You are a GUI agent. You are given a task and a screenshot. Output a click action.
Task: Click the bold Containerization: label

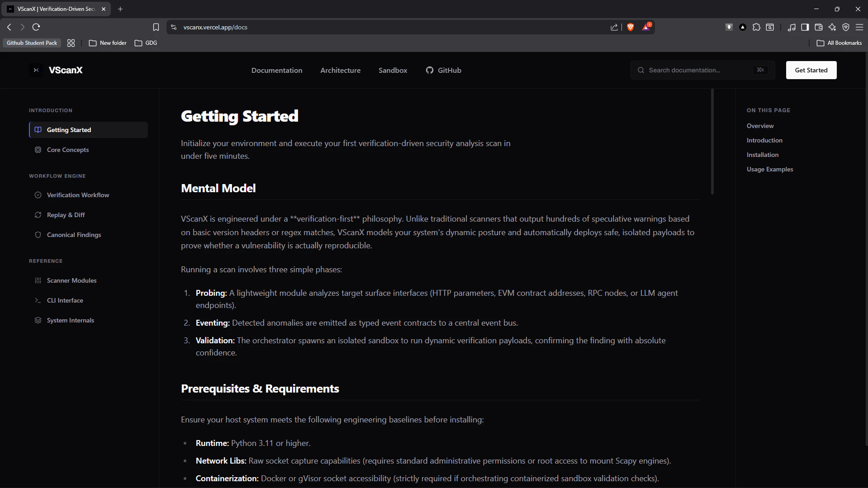(x=227, y=479)
